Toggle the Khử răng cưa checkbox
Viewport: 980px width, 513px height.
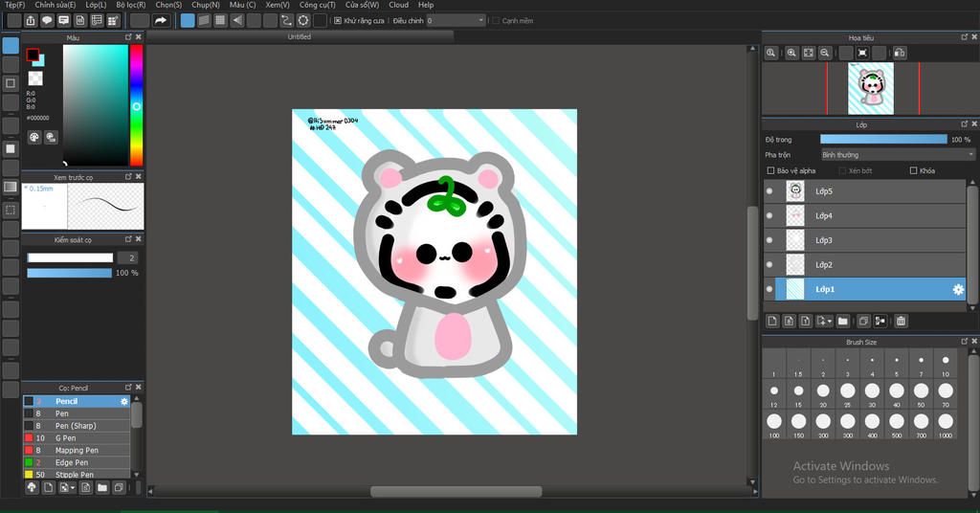point(338,21)
